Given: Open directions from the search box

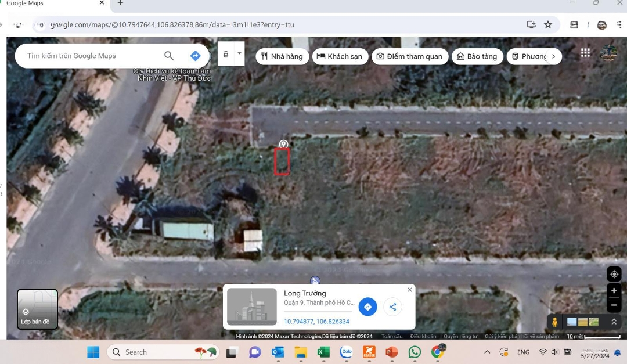Looking at the screenshot, I should tap(196, 56).
